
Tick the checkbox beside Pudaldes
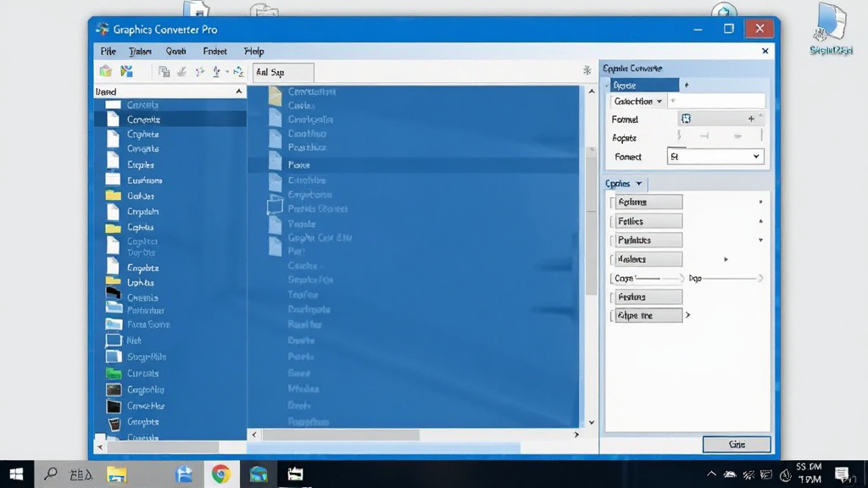(x=612, y=240)
